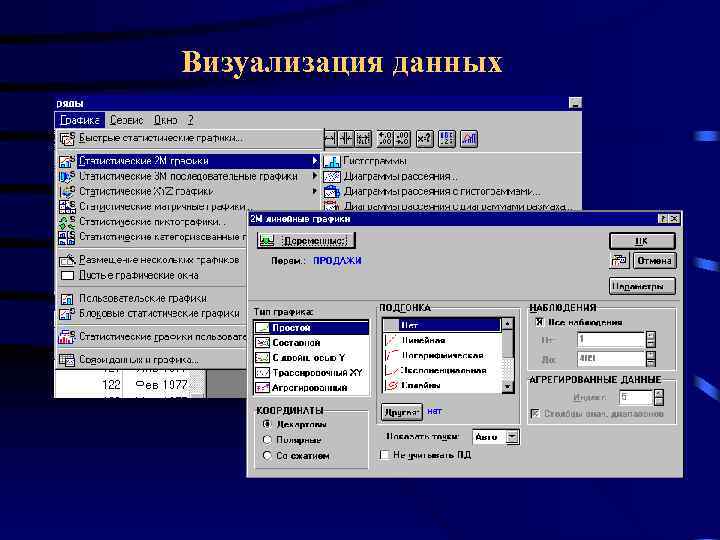Select Нет in the ПОДГОНКА list
The width and height of the screenshot is (720, 540).
tap(442, 325)
